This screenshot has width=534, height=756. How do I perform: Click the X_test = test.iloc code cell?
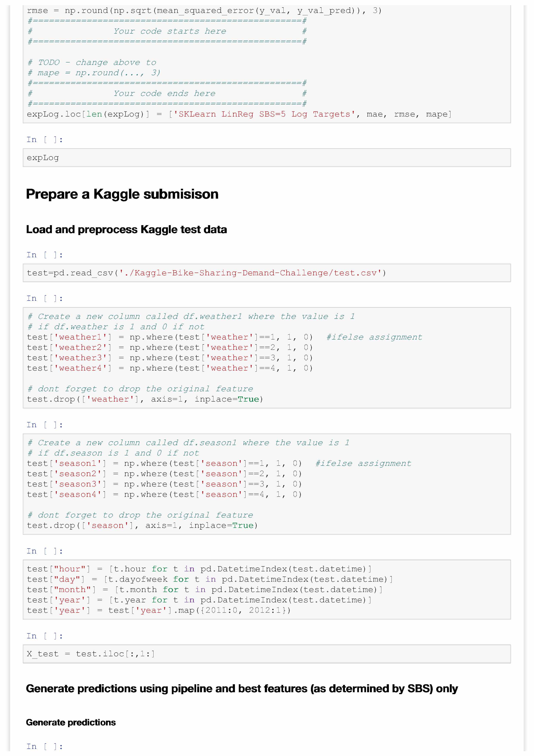(267, 654)
